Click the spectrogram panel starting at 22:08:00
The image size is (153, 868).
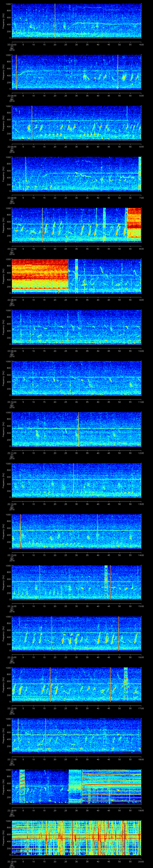[77, 276]
